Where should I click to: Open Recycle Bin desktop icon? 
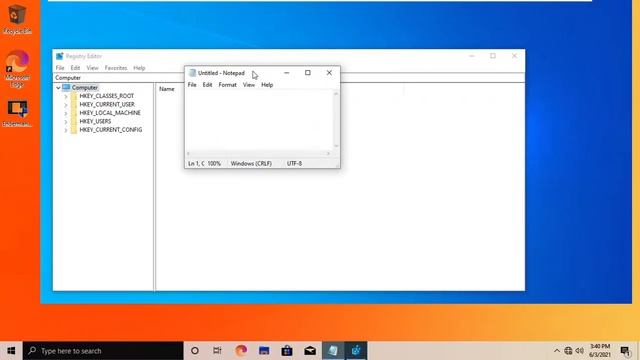point(17,18)
